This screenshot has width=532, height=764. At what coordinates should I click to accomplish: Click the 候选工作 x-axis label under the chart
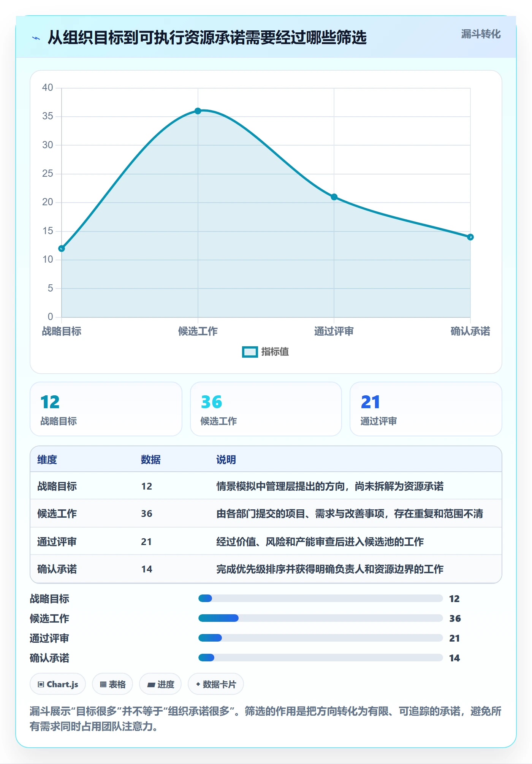click(x=198, y=331)
